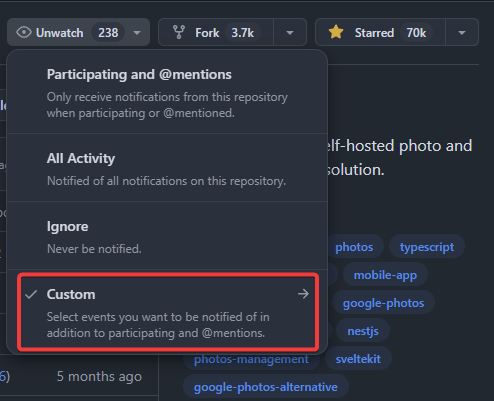Open the typescript topic tag
Viewport: 494px width, 401px height.
click(427, 247)
